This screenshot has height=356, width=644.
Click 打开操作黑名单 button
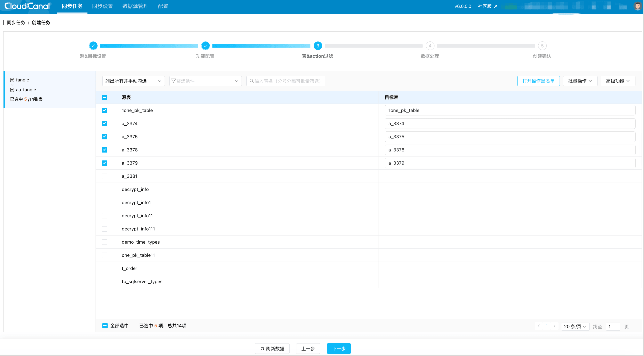pos(538,81)
